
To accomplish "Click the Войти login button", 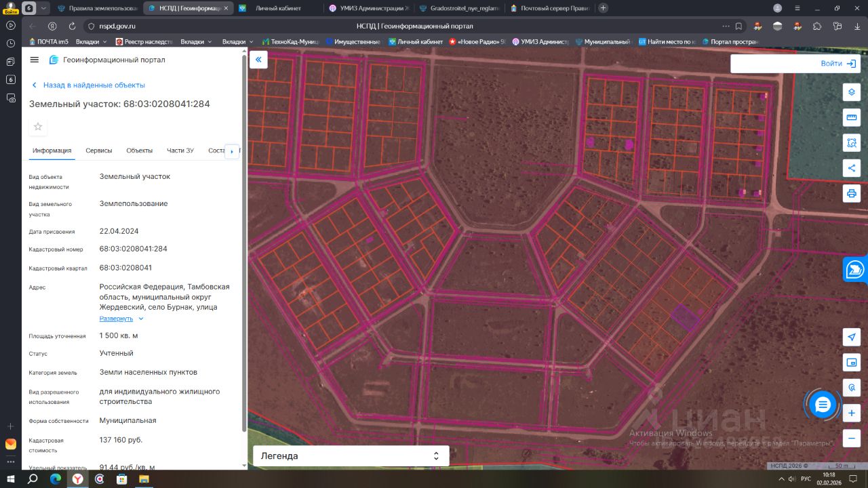I will [x=838, y=63].
